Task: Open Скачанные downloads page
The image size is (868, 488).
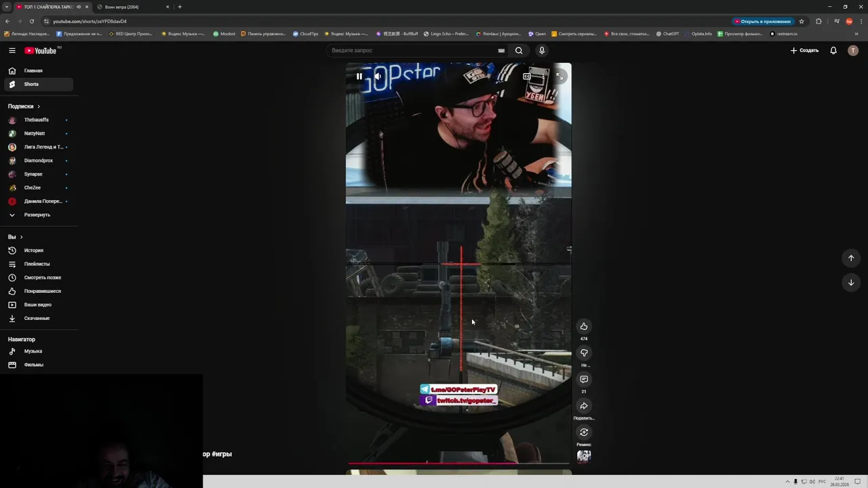Action: click(x=38, y=318)
